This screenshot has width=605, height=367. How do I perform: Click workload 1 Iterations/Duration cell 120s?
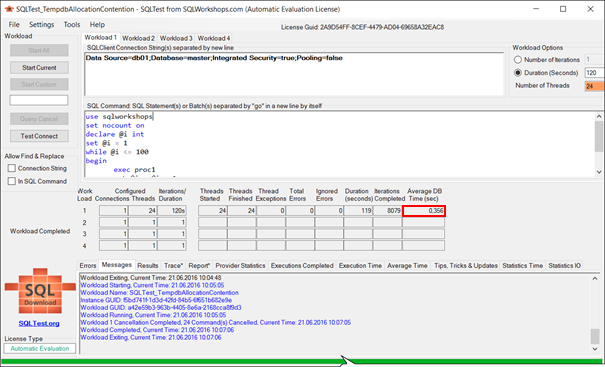[172, 211]
